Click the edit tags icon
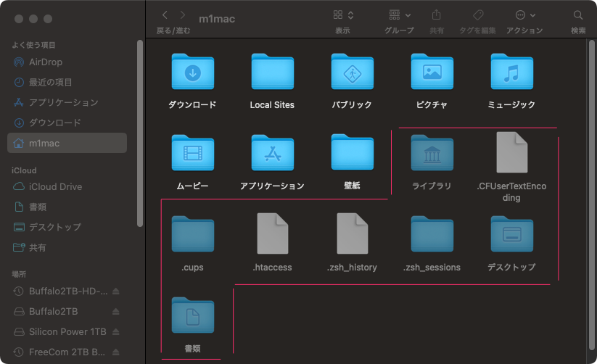This screenshot has width=597, height=364. tap(477, 15)
